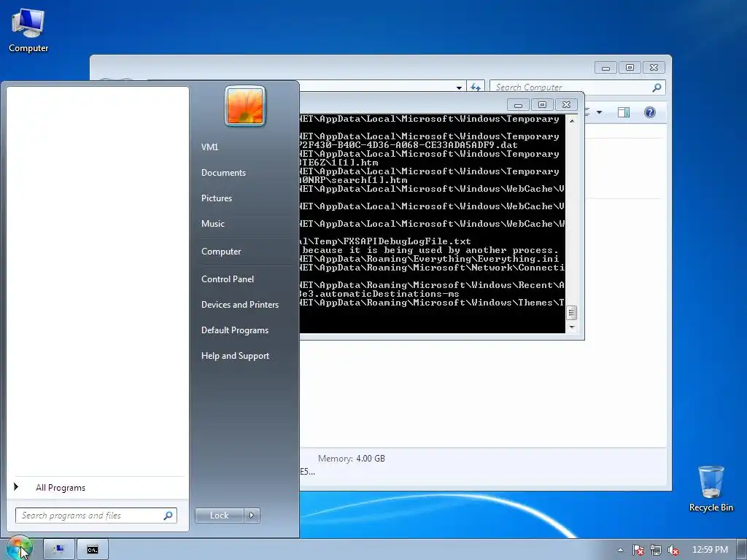Switch to Command Prompt taskbar button
747x560 pixels.
(93, 550)
